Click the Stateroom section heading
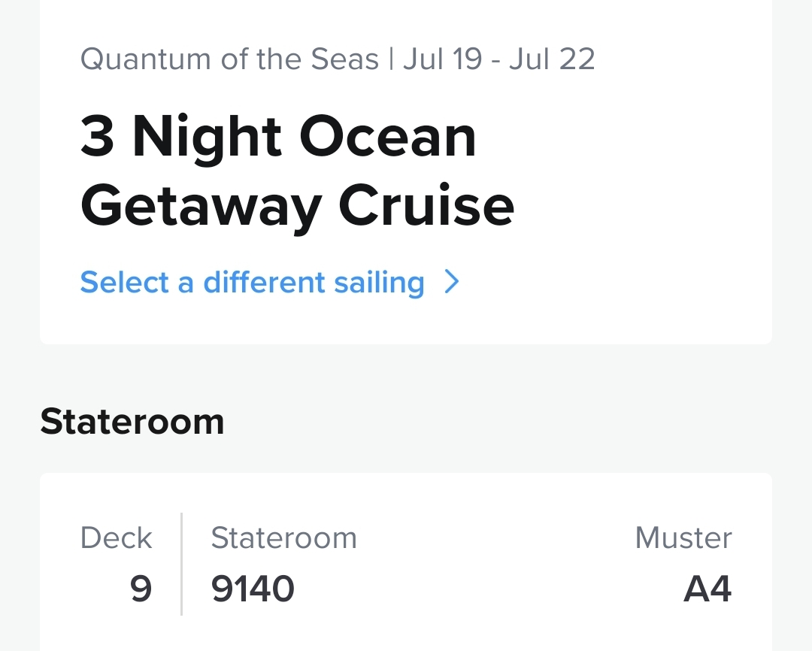This screenshot has width=812, height=651. pyautogui.click(x=132, y=422)
